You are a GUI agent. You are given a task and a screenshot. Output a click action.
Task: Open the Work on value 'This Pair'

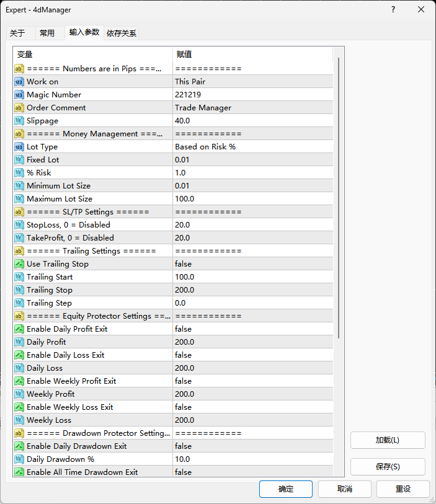pos(190,82)
